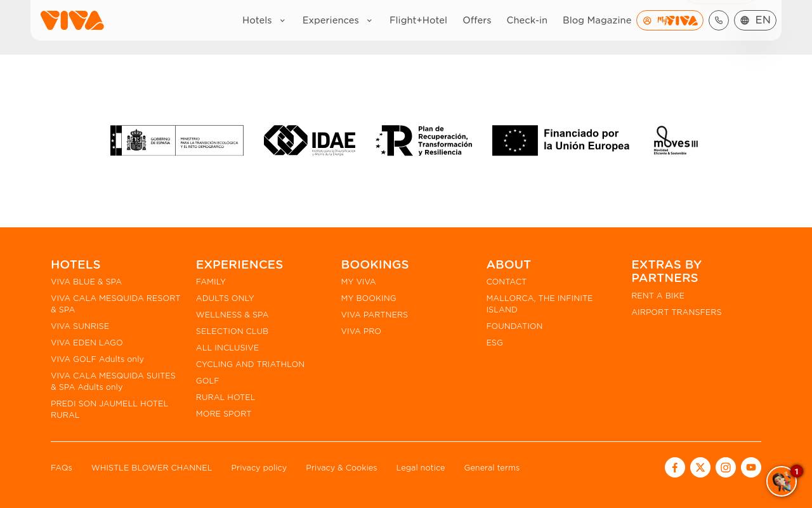812x508 pixels.
Task: Click the ABOUT footer heading
Action: click(509, 265)
